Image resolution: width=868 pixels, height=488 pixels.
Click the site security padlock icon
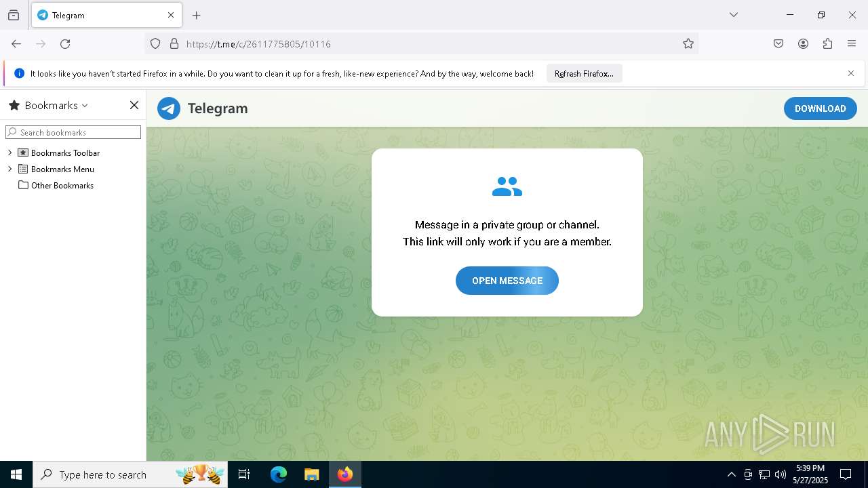coord(174,44)
